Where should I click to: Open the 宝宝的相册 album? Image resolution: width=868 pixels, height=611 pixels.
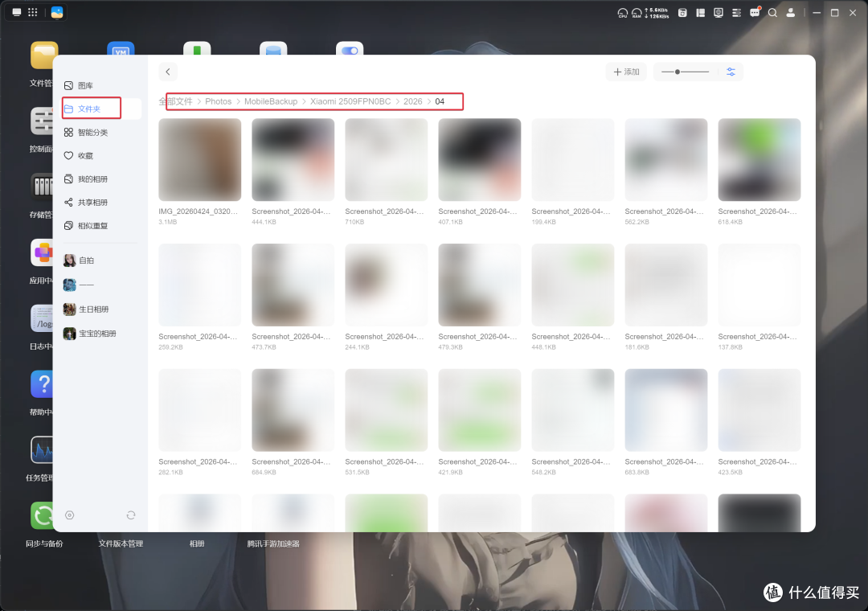click(x=90, y=334)
